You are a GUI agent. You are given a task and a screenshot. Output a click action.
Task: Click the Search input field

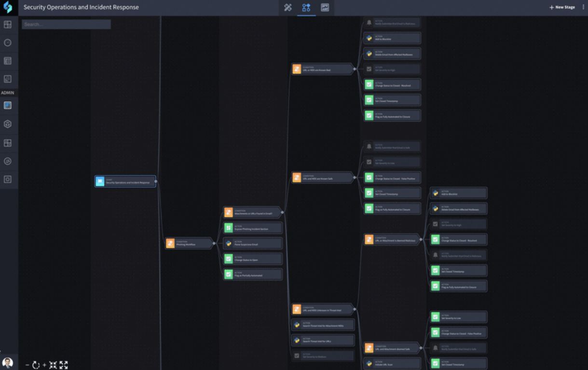click(x=66, y=24)
